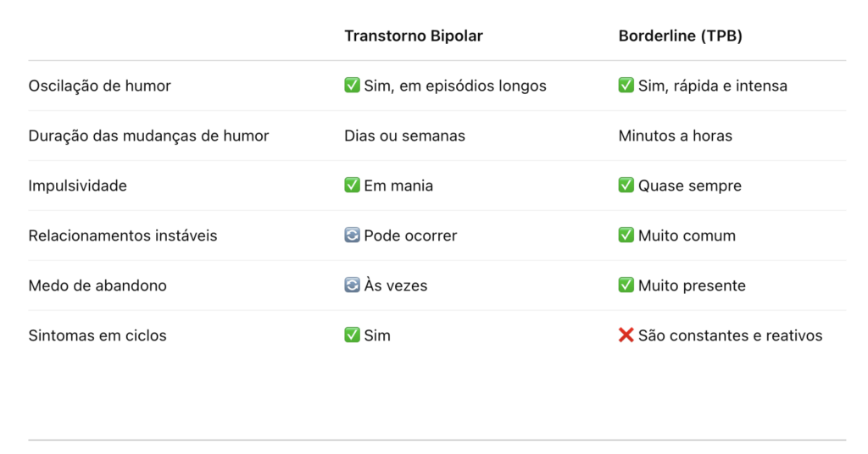Image resolution: width=868 pixels, height=454 pixels.
Task: Click check emoji next to 'Em mania'
Action: pyautogui.click(x=352, y=185)
